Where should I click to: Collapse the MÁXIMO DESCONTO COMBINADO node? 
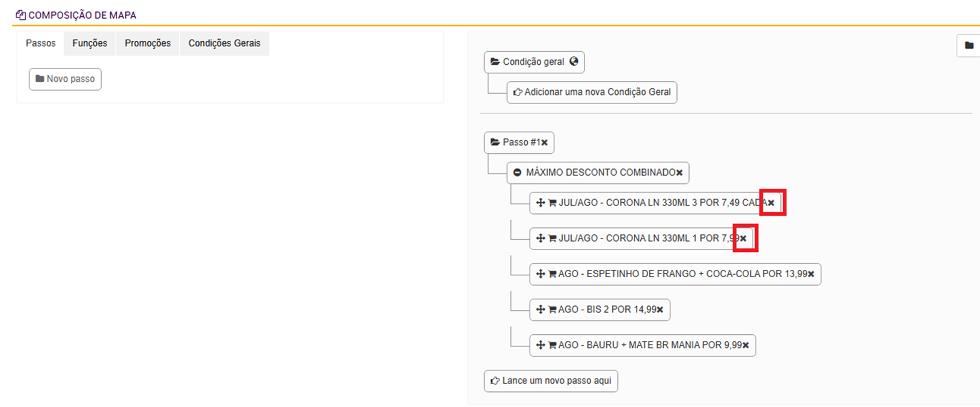coord(517,173)
